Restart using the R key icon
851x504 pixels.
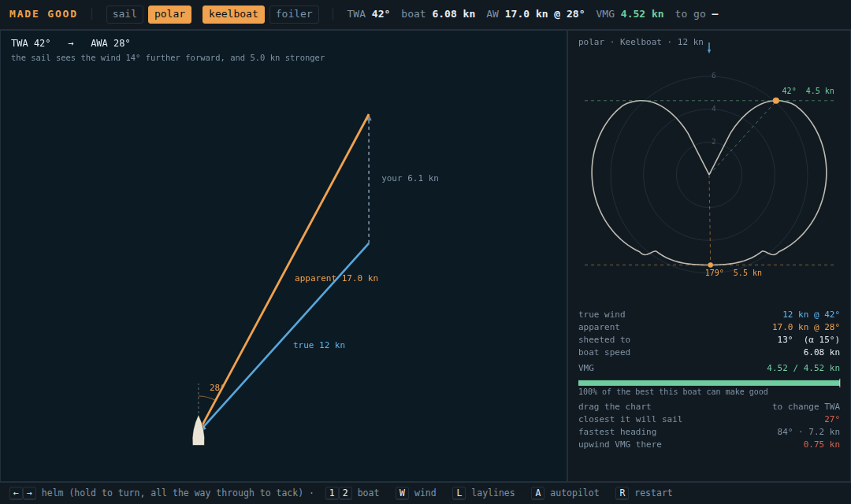click(x=622, y=493)
